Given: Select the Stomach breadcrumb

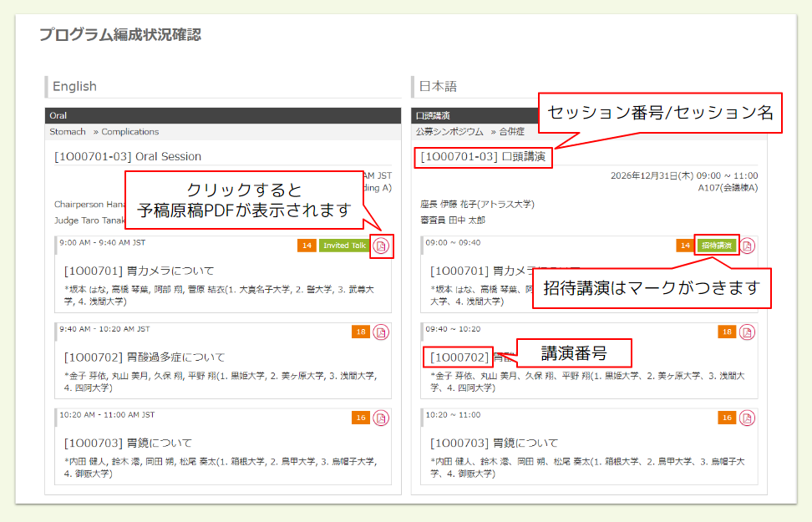Looking at the screenshot, I should 68,132.
